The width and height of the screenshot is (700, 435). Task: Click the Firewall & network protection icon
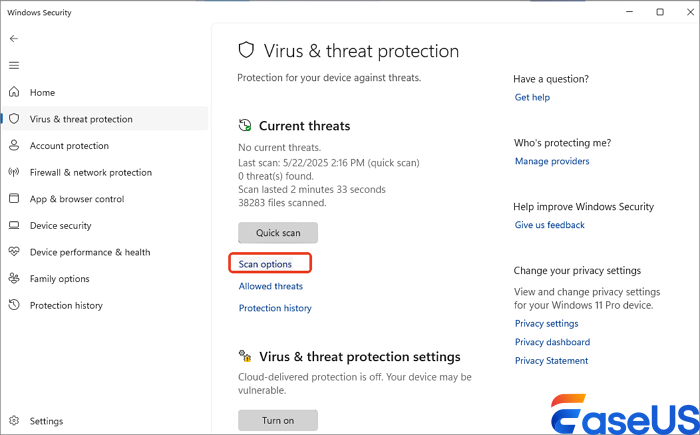tap(14, 173)
